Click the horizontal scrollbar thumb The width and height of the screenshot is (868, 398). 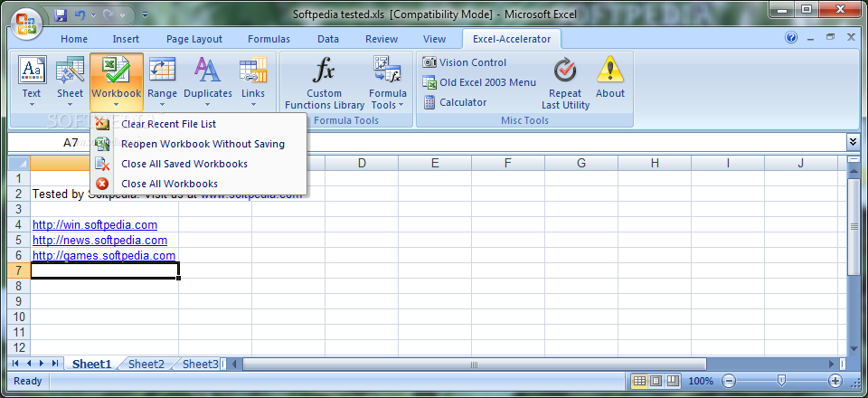click(475, 365)
